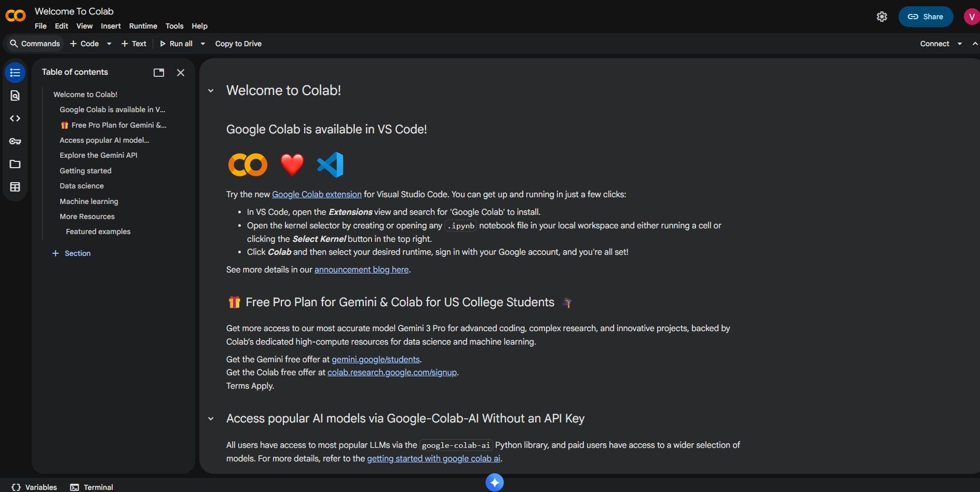Open the Files folder panel
The image size is (980, 492).
point(15,164)
